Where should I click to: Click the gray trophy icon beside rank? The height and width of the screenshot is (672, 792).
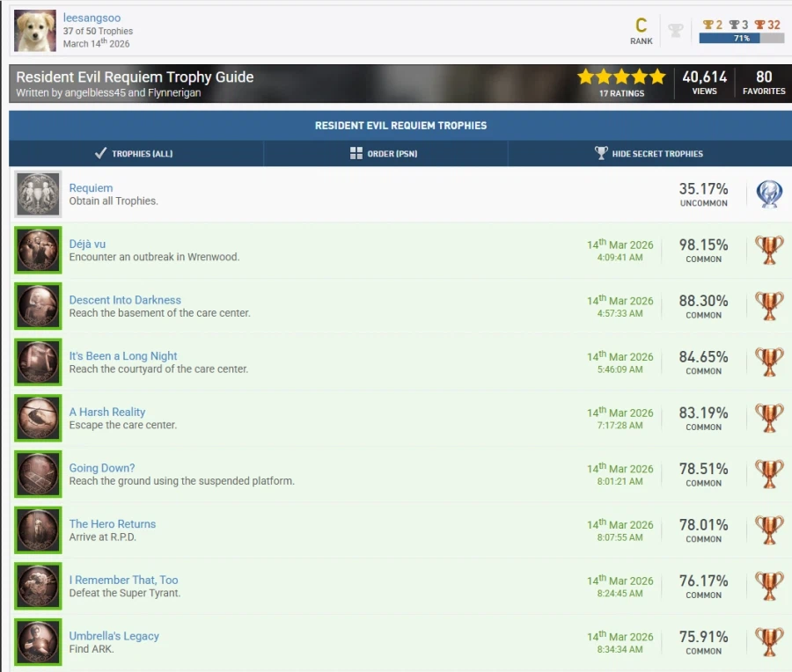(675, 32)
